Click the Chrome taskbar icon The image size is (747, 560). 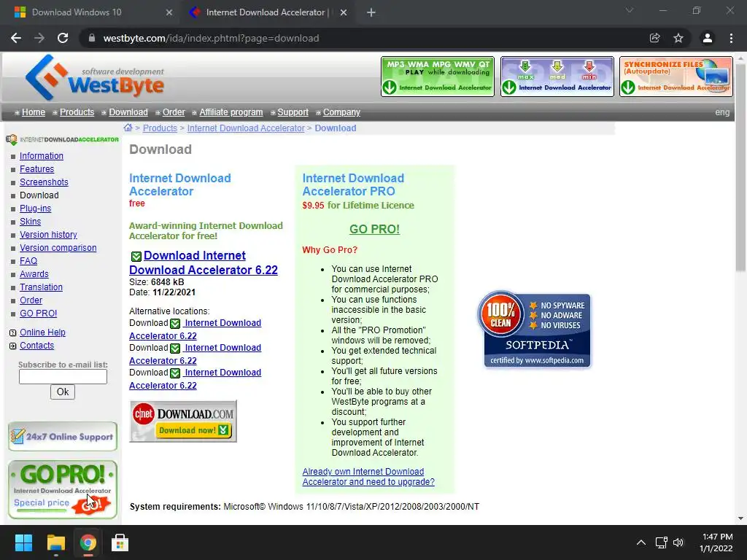point(88,542)
